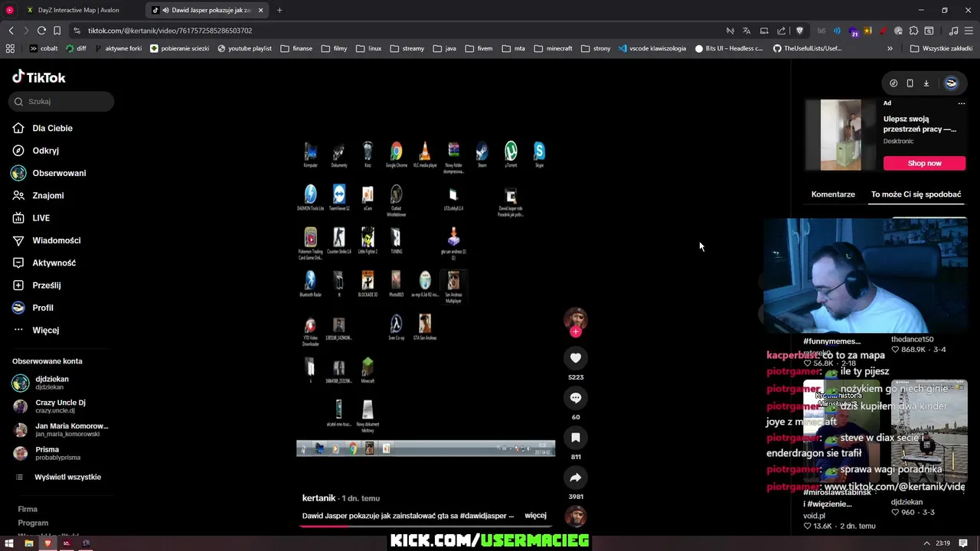Click the share page icon in address bar

pos(781,31)
